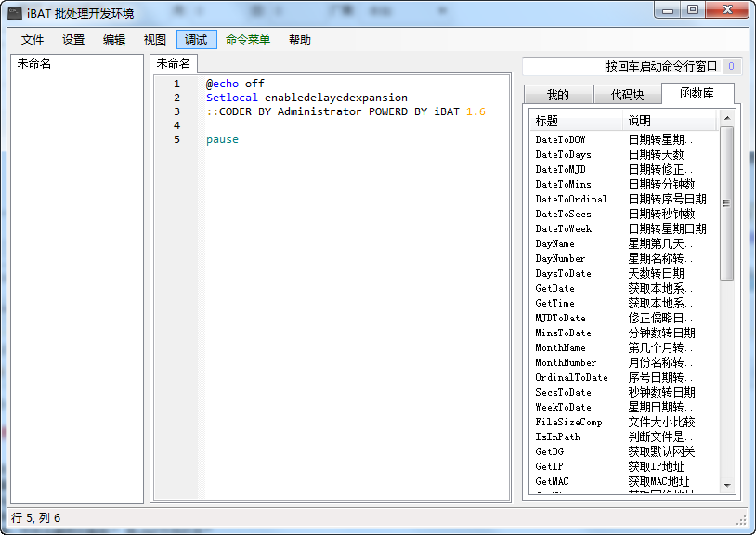Click the 行 5, 列 6 status text
Viewport: 756px width, 535px height.
[35, 518]
